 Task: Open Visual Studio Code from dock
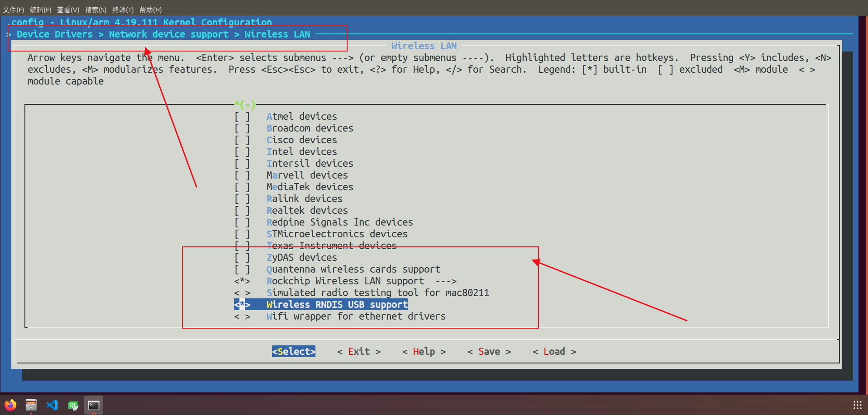(52, 405)
